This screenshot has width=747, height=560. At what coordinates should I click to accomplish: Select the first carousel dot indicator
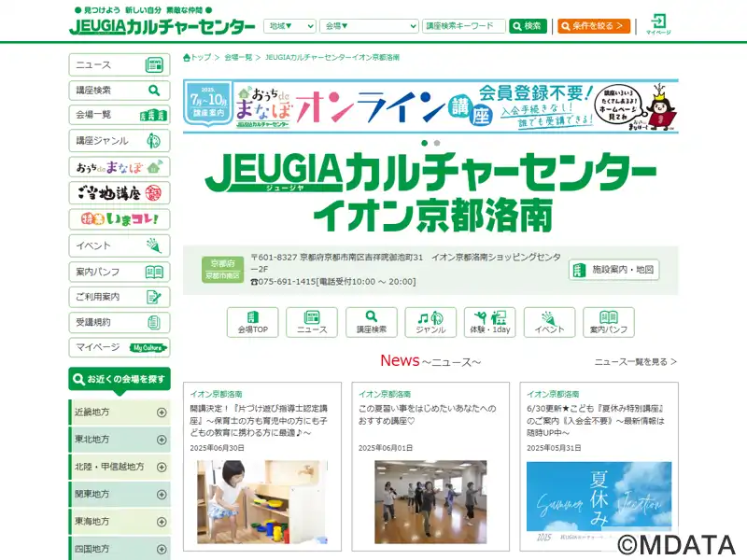425,143
